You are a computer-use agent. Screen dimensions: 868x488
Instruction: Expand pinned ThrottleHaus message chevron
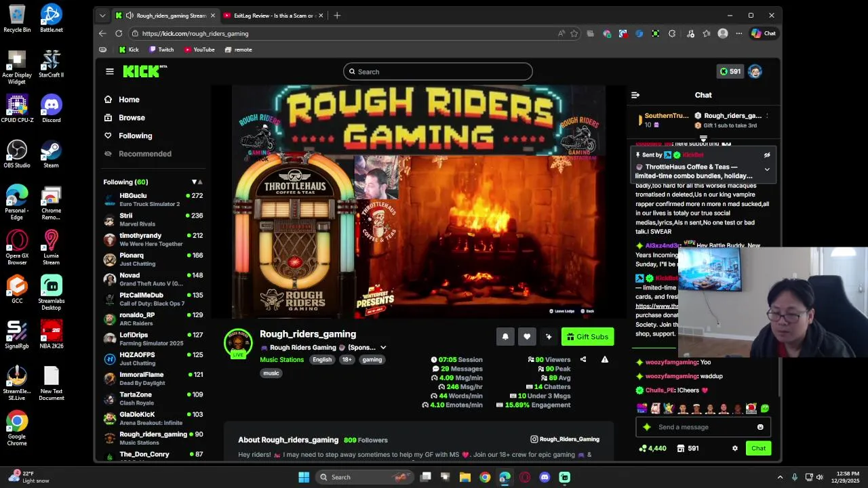click(x=767, y=169)
